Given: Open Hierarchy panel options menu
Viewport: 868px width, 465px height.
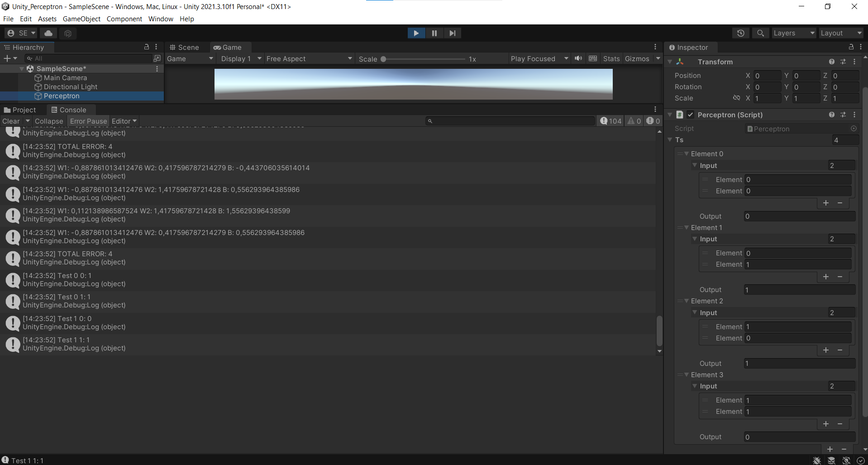Looking at the screenshot, I should tap(157, 47).
